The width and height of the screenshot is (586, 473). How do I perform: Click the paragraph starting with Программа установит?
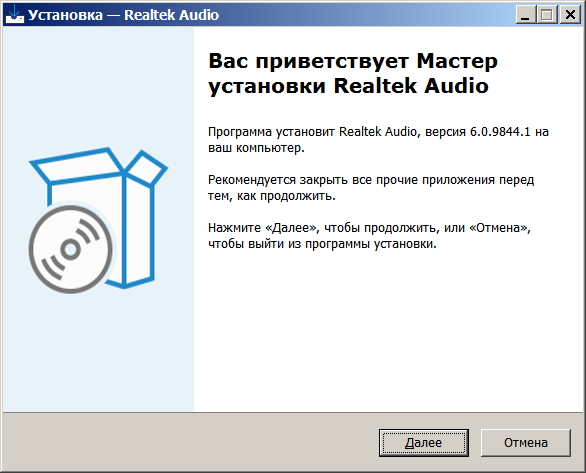(x=378, y=140)
